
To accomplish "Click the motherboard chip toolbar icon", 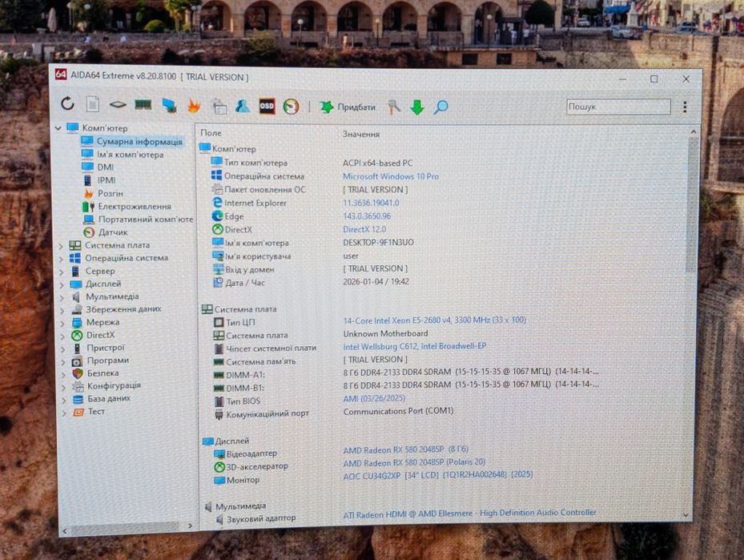I will tap(118, 104).
